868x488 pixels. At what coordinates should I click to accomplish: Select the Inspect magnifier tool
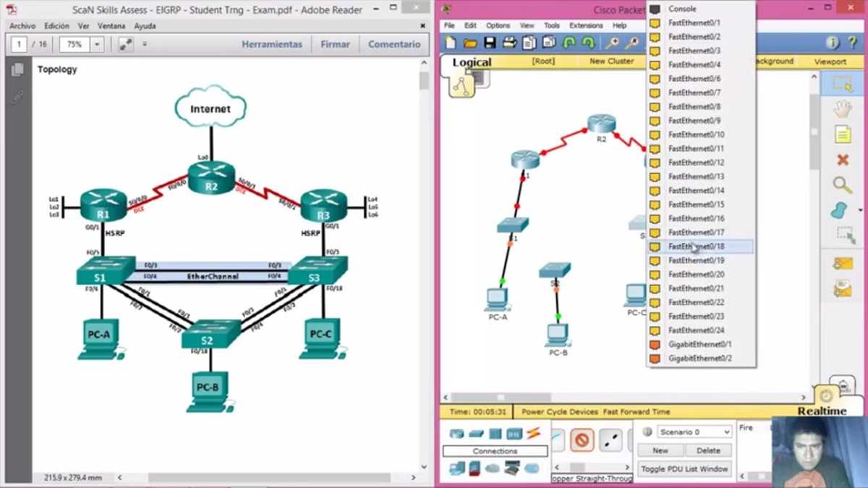[843, 185]
